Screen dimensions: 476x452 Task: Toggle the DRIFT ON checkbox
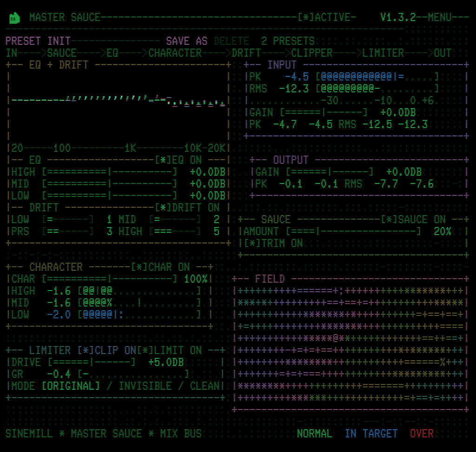[187, 208]
